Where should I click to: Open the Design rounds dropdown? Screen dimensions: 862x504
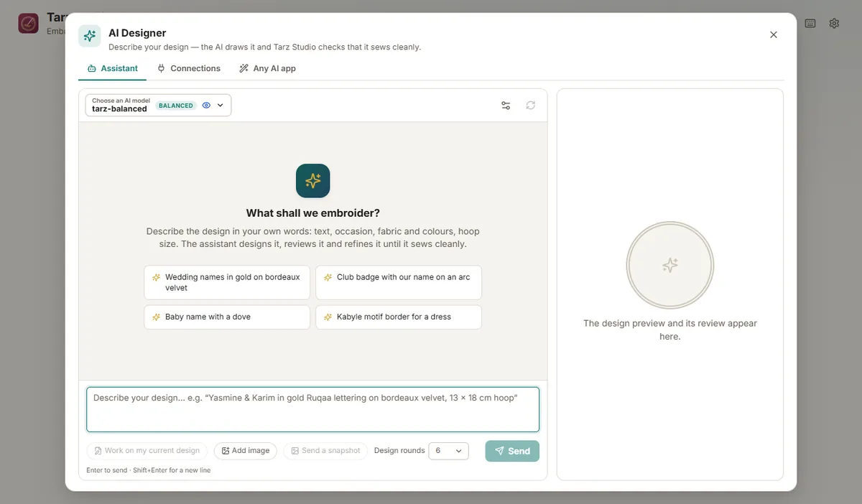[x=449, y=451]
